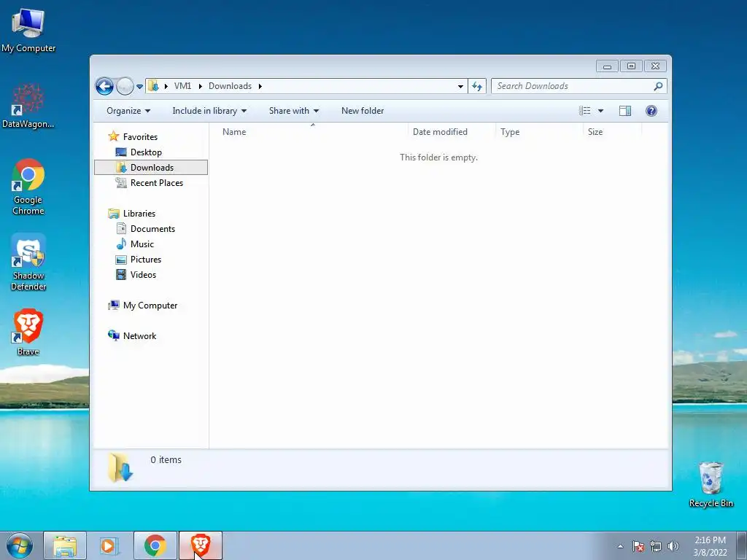Open Action Center flag in tray

[x=638, y=547]
